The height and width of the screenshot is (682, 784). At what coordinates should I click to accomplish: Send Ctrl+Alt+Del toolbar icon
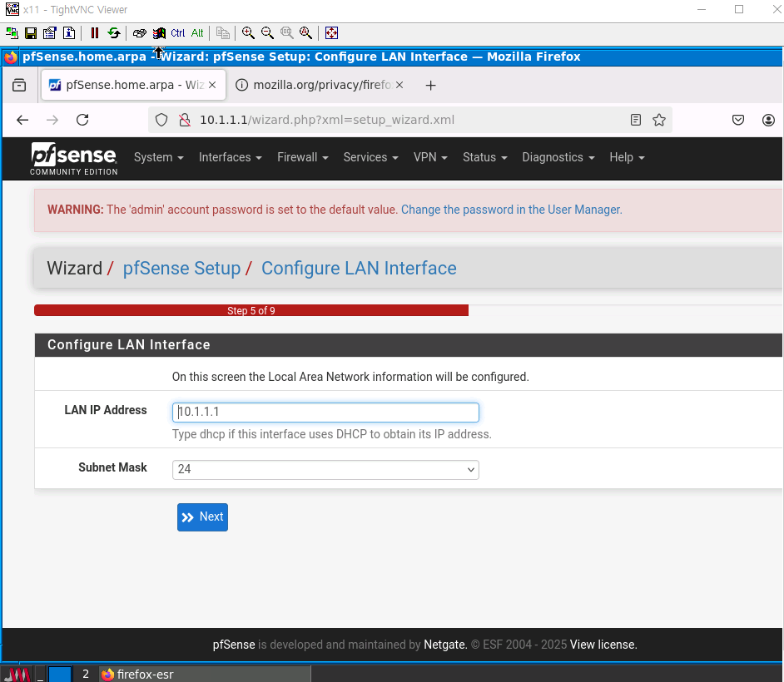(140, 33)
